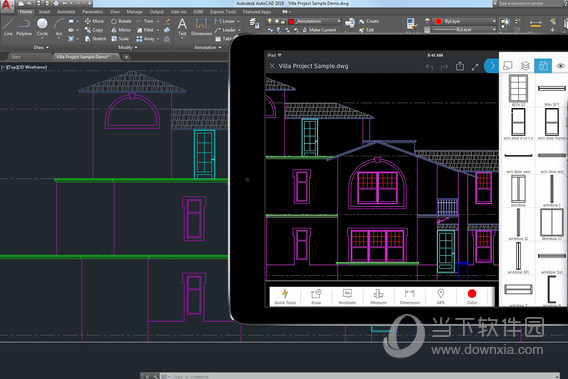Open the Modify panel dropdown

coord(128,47)
